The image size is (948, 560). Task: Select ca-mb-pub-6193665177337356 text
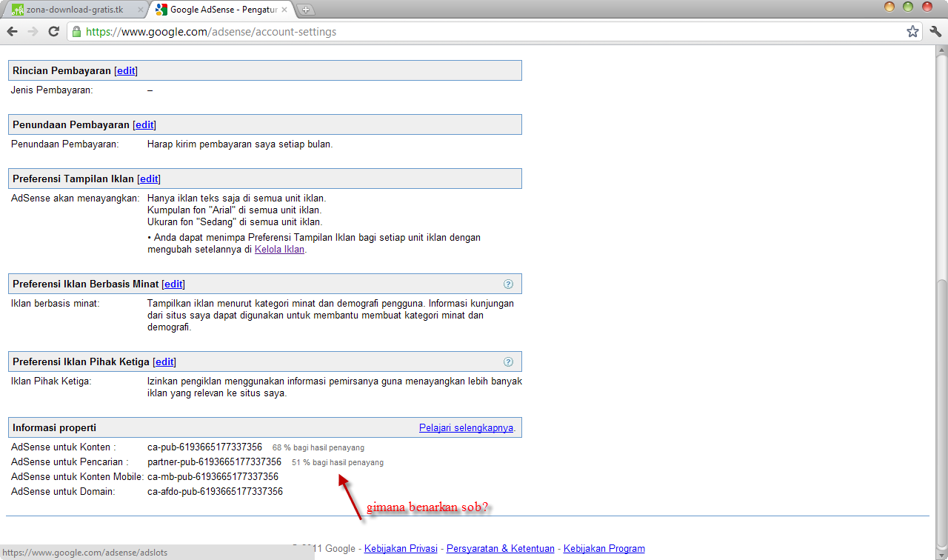tap(213, 477)
